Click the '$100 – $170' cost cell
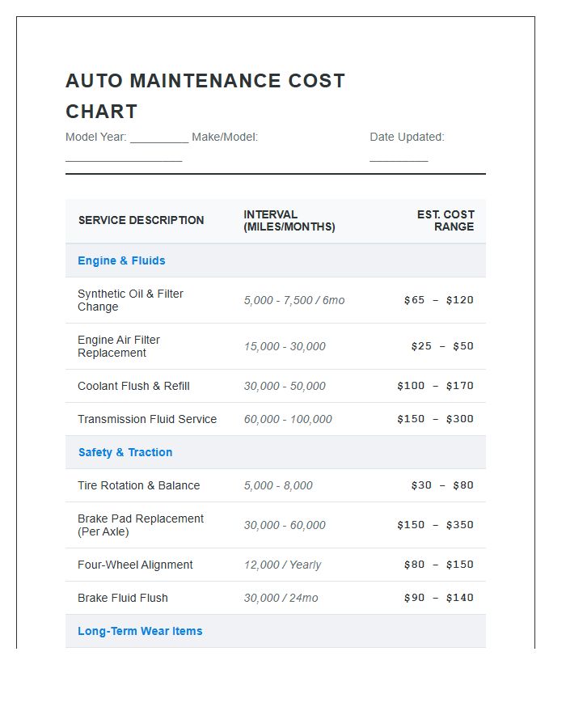 [x=435, y=386]
